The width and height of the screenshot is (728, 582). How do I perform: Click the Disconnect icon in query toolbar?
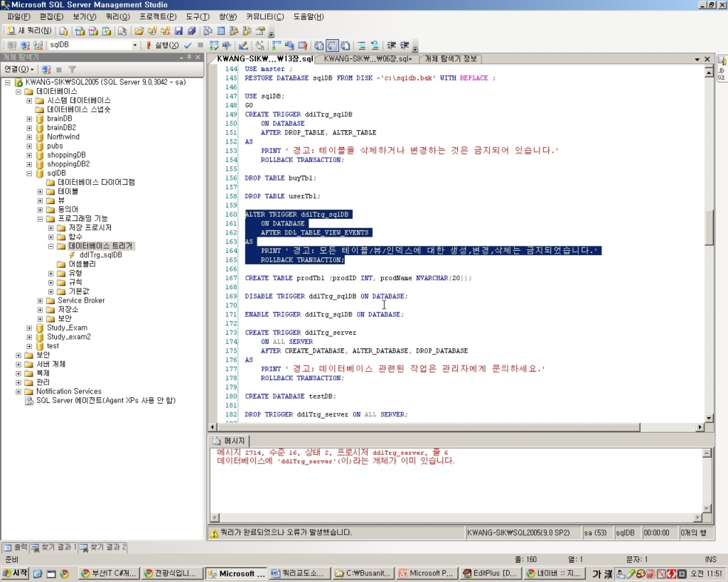point(25,45)
